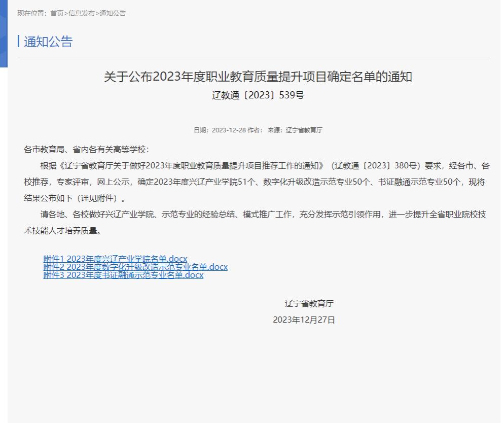Click the paragraph line starting 请各地、各校做好
This screenshot has width=504, height=423.
coord(263,215)
